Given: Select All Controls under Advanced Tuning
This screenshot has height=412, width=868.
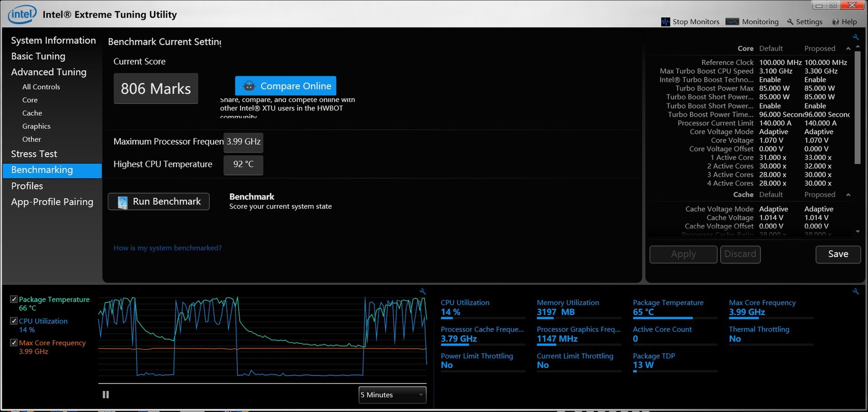Looking at the screenshot, I should click(x=41, y=87).
